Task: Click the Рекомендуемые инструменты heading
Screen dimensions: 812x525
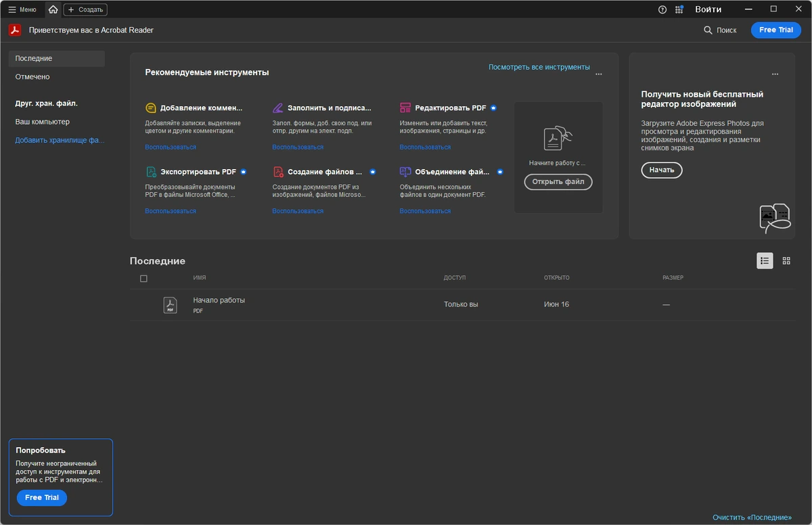Action: pos(207,72)
